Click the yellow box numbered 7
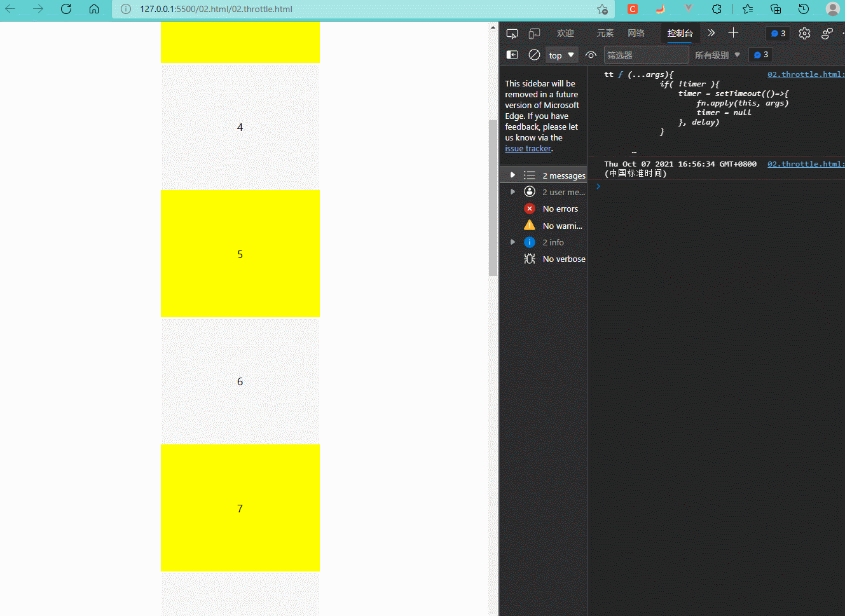 tap(240, 508)
